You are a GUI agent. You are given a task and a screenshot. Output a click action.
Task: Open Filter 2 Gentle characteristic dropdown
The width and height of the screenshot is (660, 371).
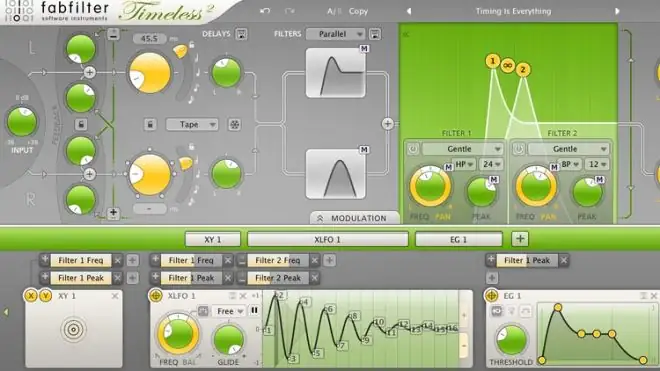pos(569,149)
